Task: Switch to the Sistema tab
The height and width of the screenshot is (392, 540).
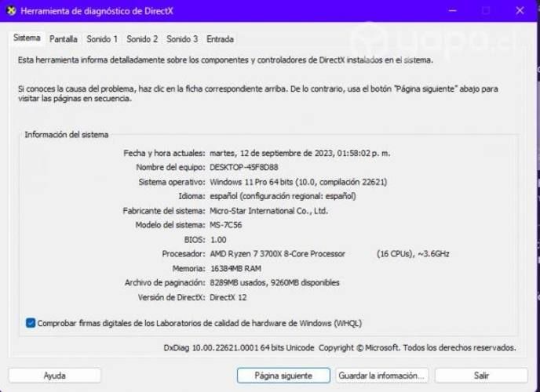Action: [26, 38]
